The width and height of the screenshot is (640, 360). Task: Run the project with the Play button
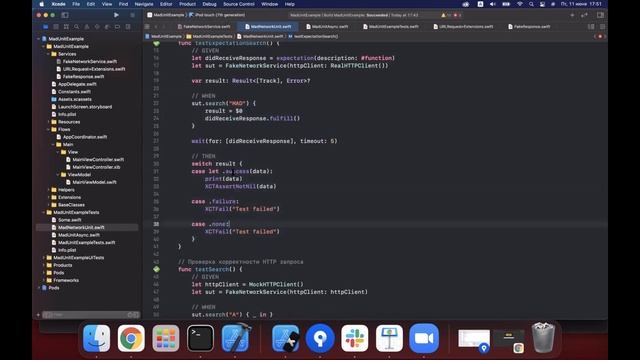116,15
